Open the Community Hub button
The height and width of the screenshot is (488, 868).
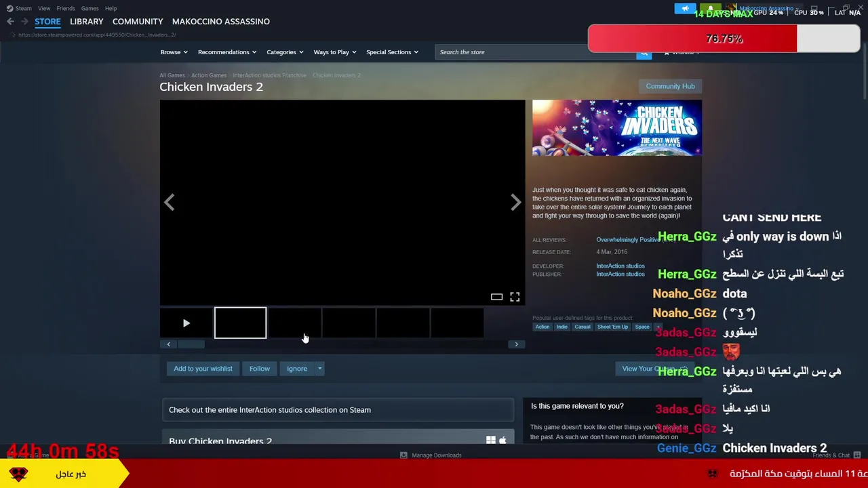point(670,86)
